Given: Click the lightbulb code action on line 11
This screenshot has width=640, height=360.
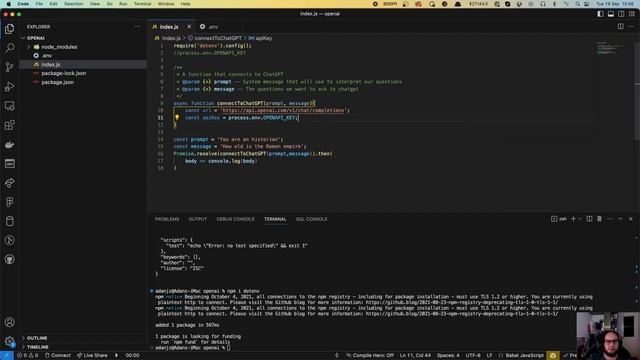Looking at the screenshot, I should coord(177,117).
